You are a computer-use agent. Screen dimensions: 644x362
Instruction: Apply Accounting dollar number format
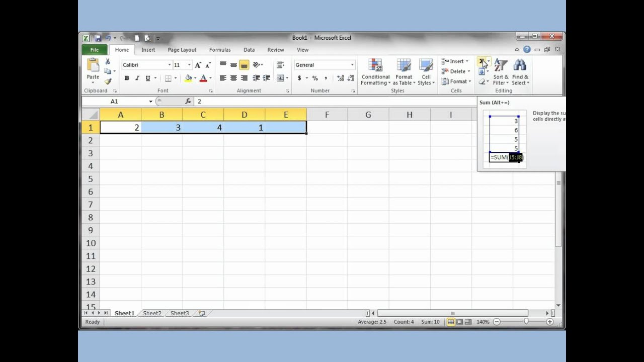pyautogui.click(x=299, y=78)
